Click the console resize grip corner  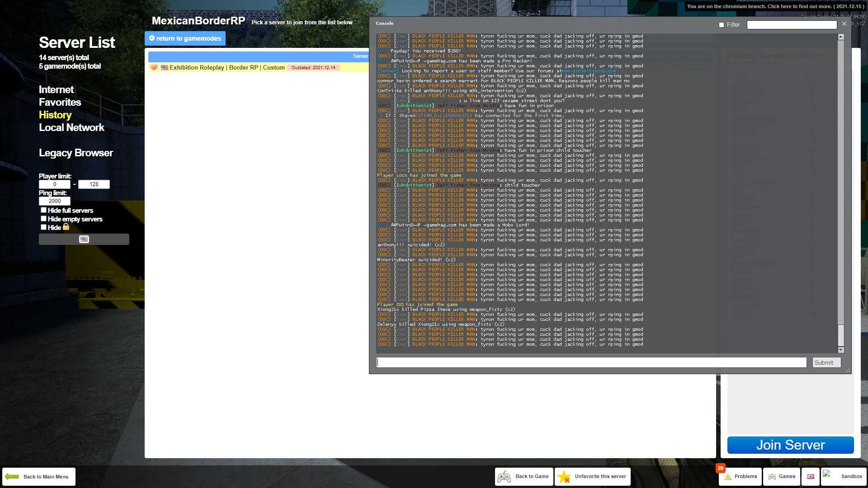848,370
